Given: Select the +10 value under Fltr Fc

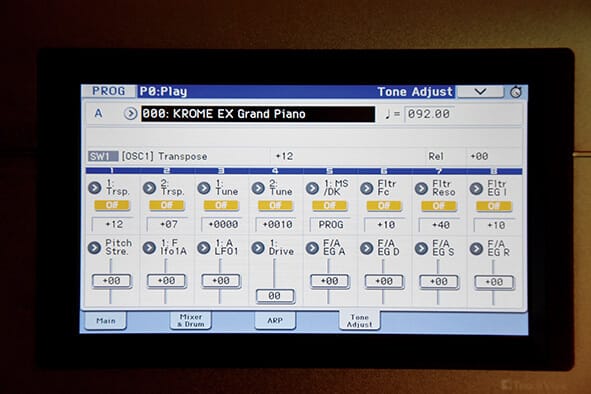Looking at the screenshot, I should [x=384, y=225].
